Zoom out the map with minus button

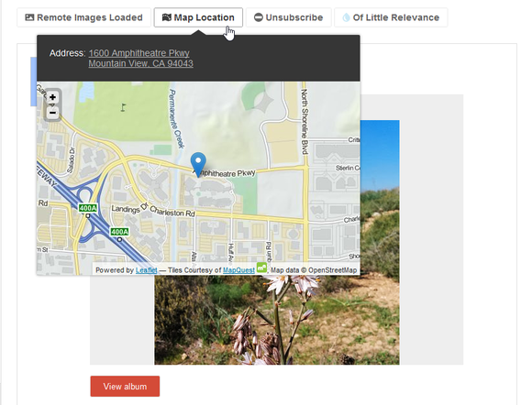(52, 113)
